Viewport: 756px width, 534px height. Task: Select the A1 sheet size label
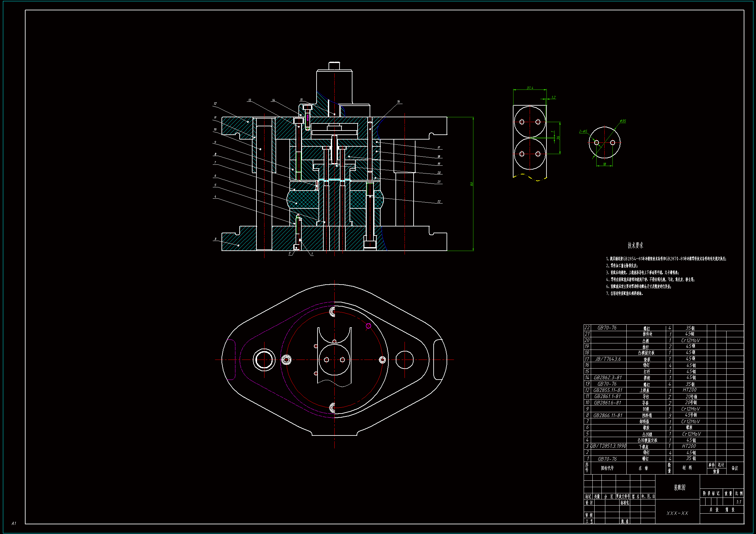point(14,523)
